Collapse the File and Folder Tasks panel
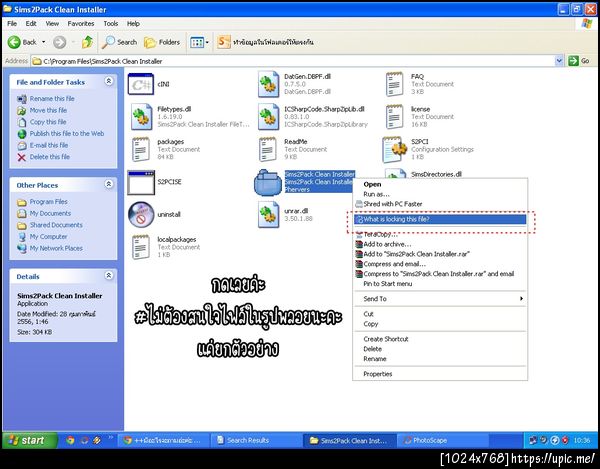Viewport: 600px width, 469px height. [x=109, y=81]
